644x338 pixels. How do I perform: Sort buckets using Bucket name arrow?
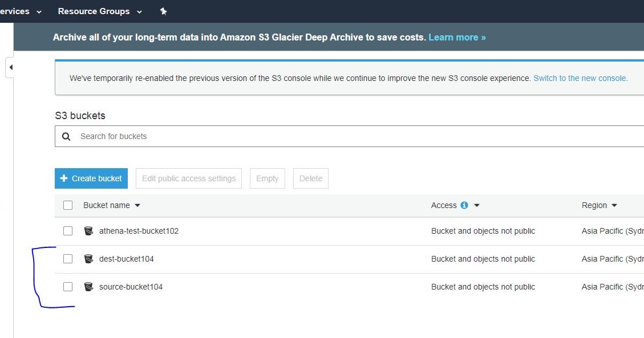[137, 205]
